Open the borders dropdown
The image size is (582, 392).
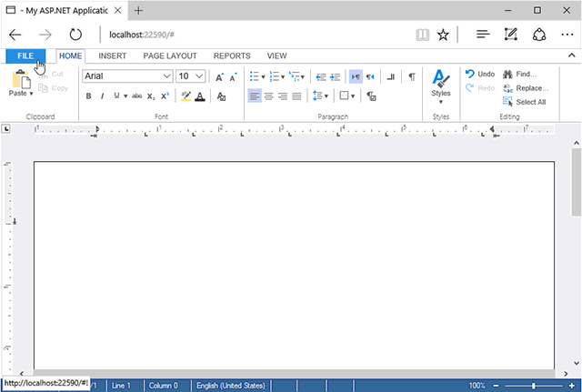coord(347,96)
